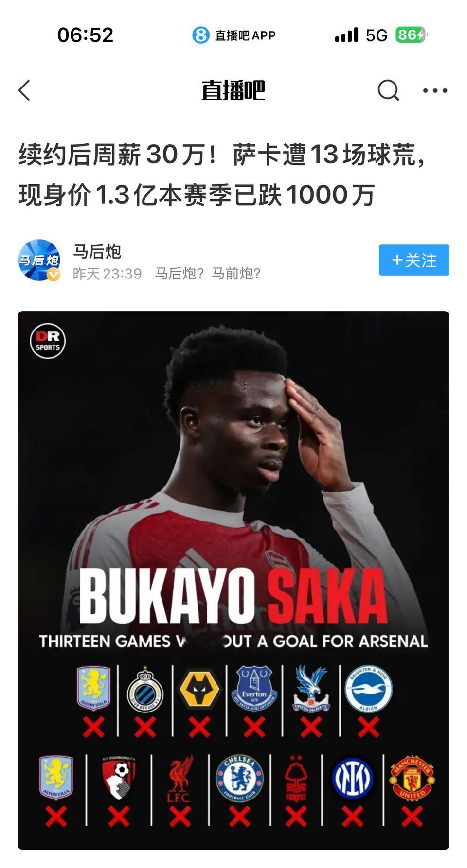Tap the 马后炮？马前炮？ author tagline
The image size is (467, 868).
coord(208,274)
